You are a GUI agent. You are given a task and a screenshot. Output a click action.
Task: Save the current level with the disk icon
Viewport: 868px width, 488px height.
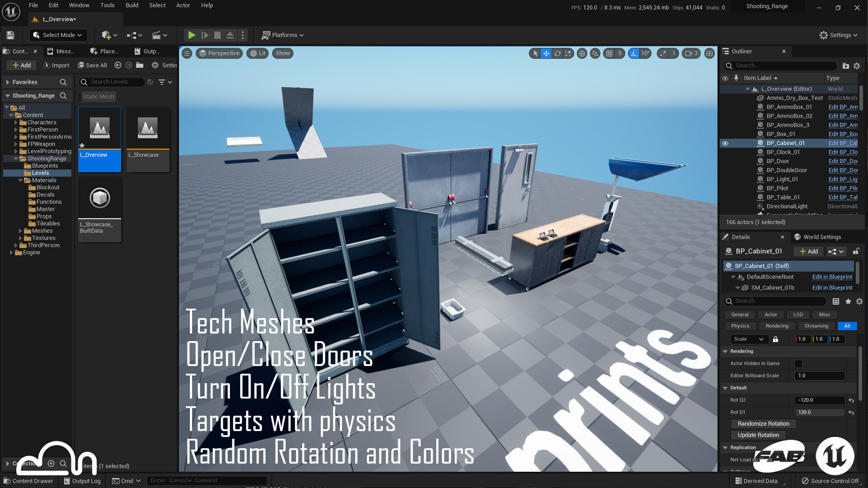[x=10, y=35]
